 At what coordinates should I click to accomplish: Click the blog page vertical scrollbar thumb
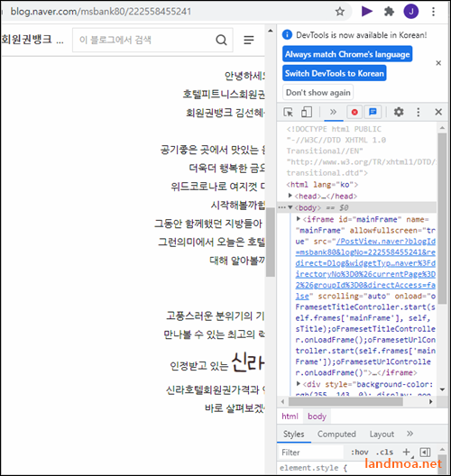(x=270, y=242)
